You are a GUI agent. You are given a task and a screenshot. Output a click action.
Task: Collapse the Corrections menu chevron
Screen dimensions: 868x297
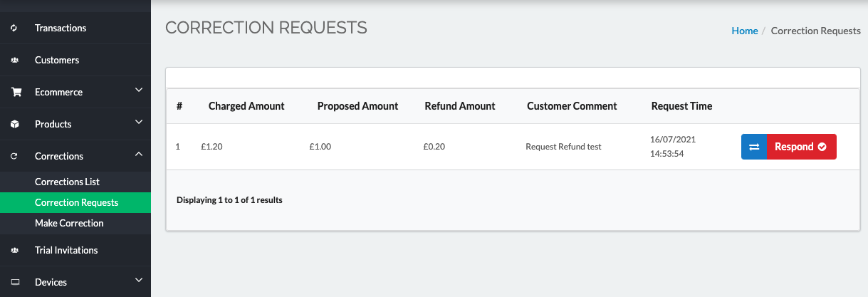coord(139,155)
